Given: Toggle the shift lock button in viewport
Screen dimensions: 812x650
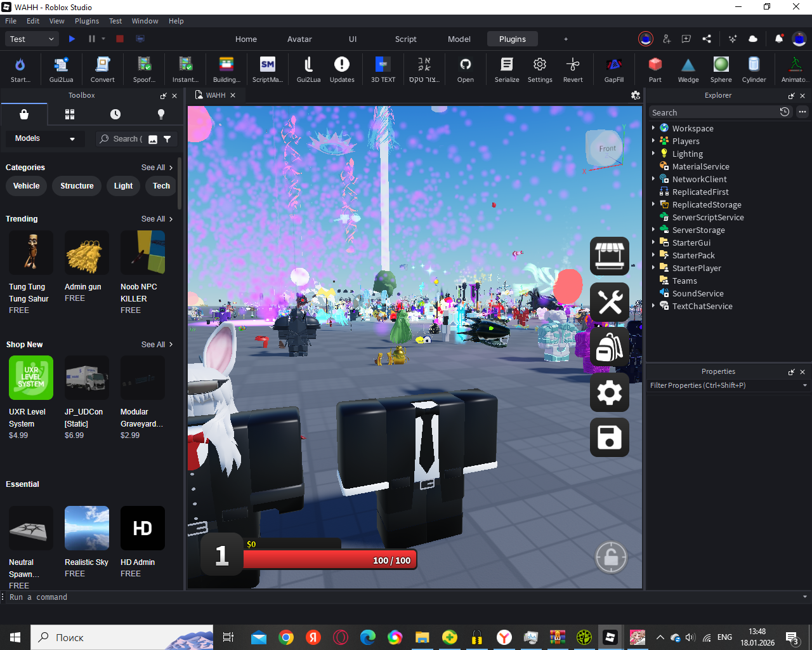Looking at the screenshot, I should pos(611,557).
